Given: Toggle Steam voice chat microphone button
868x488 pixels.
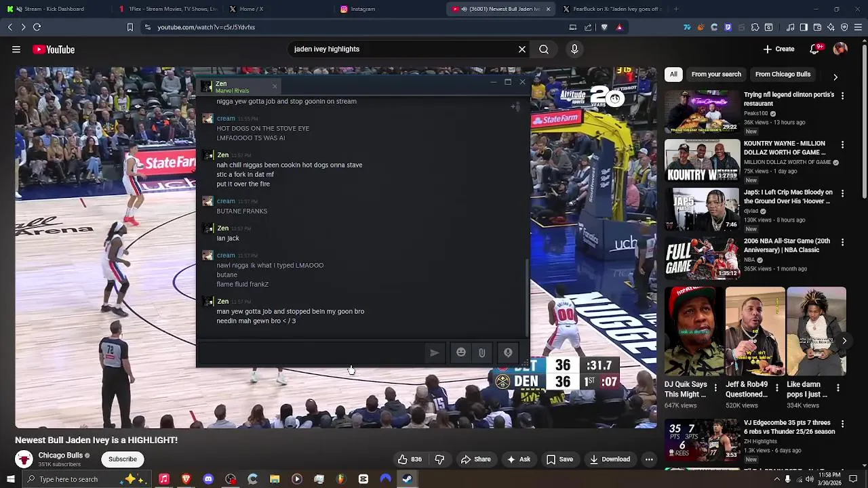Looking at the screenshot, I should pos(508,352).
